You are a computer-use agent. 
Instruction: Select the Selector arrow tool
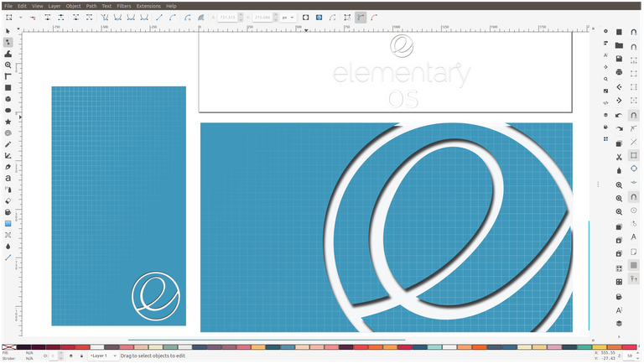click(x=8, y=31)
